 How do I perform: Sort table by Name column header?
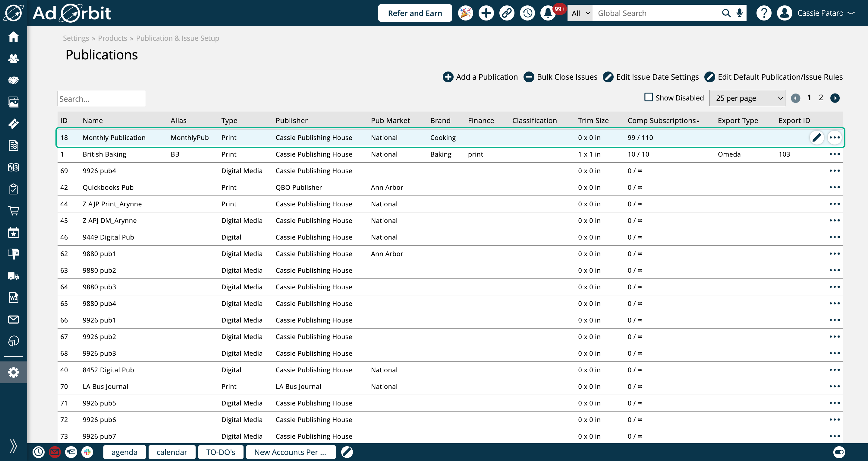coord(93,120)
